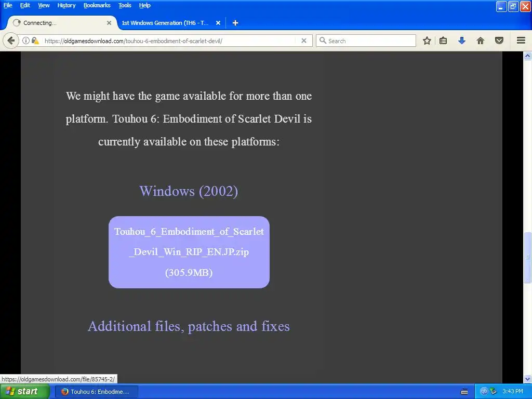Open the File menu
This screenshot has width=532, height=399.
pos(8,5)
